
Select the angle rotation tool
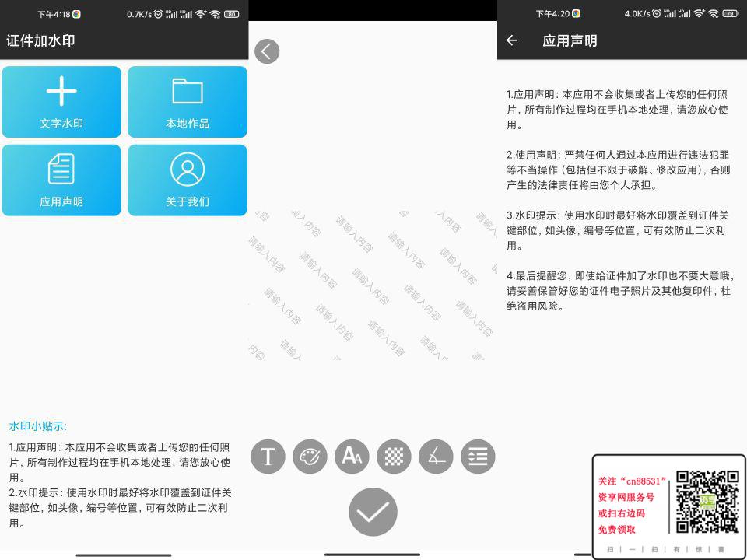[436, 457]
